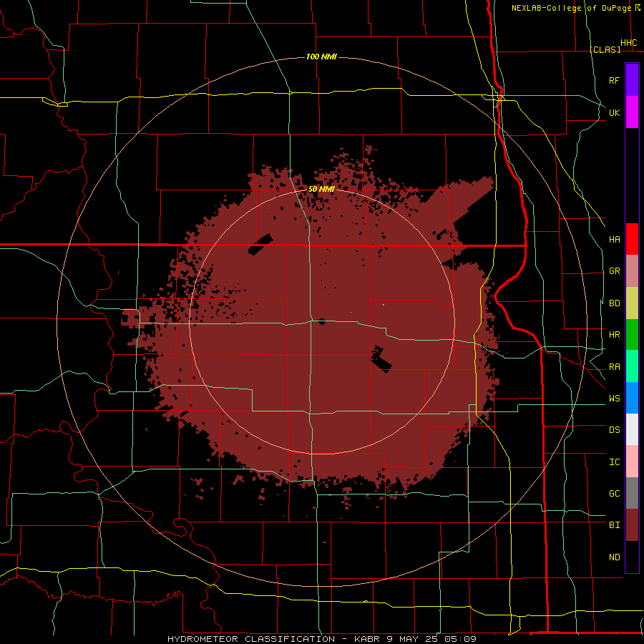Image resolution: width=644 pixels, height=644 pixels.
Task: Click the IC legend label
Action: [x=614, y=462]
